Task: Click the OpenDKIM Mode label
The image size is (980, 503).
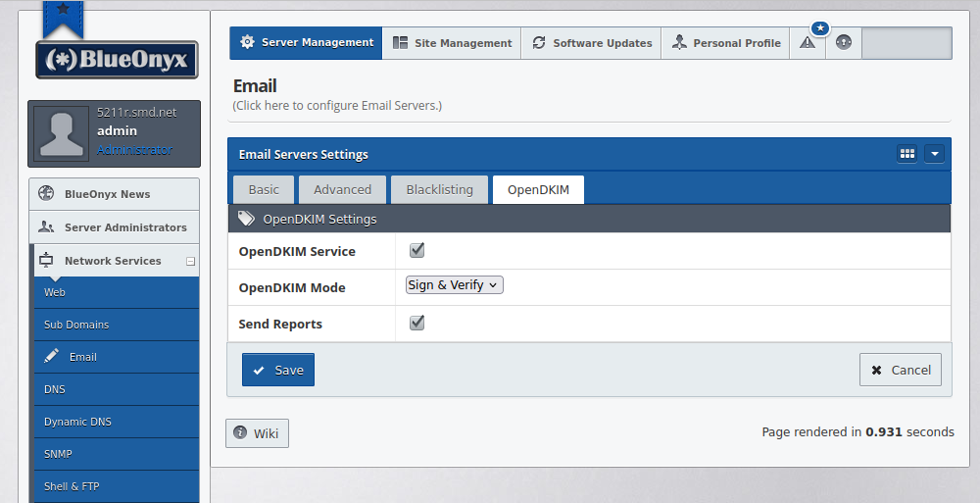Action: pyautogui.click(x=292, y=288)
